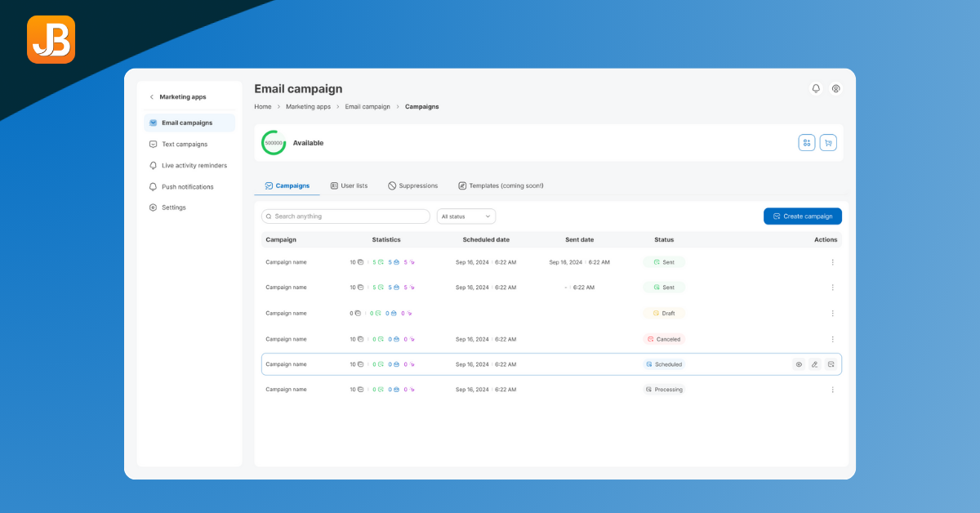
Task: Click the scheduled date of the Canceled campaign
Action: [x=486, y=339]
